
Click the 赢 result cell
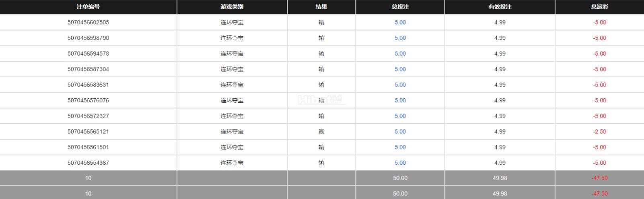[321, 132]
